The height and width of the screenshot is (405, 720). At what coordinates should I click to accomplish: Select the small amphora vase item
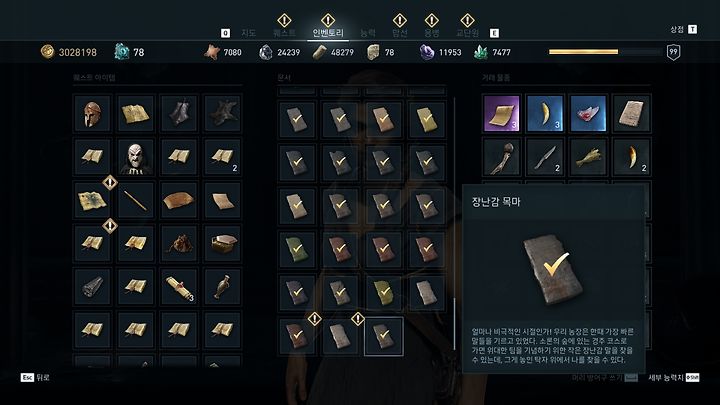pyautogui.click(x=222, y=287)
